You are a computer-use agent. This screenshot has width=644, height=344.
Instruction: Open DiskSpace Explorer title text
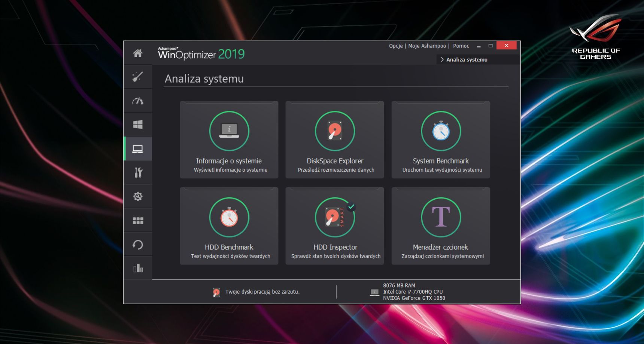335,161
